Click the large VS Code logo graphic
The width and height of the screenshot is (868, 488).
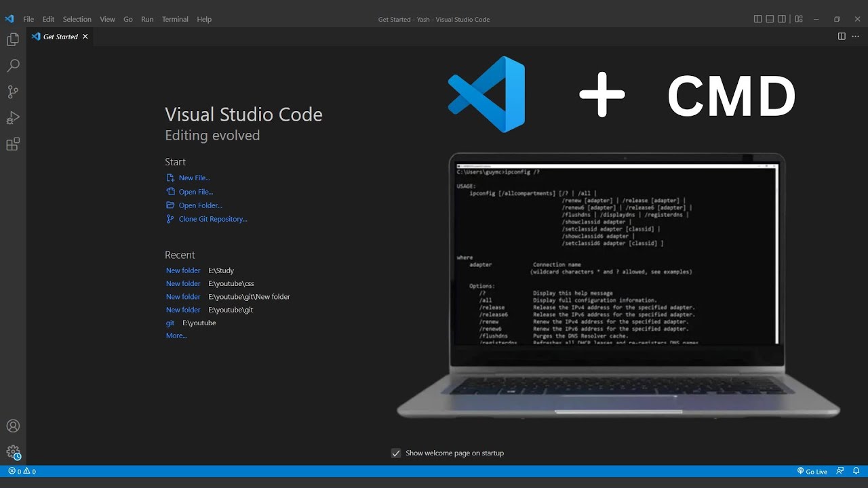click(x=487, y=94)
